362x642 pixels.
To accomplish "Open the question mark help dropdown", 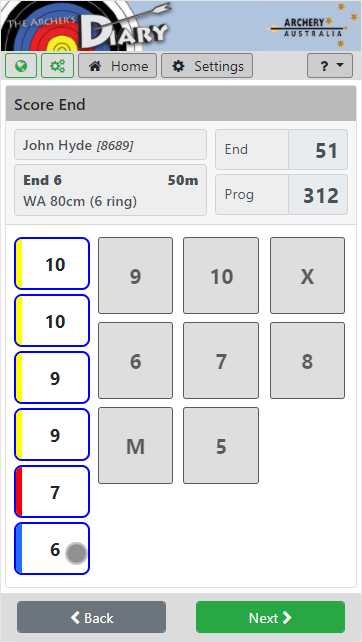I will tap(330, 66).
